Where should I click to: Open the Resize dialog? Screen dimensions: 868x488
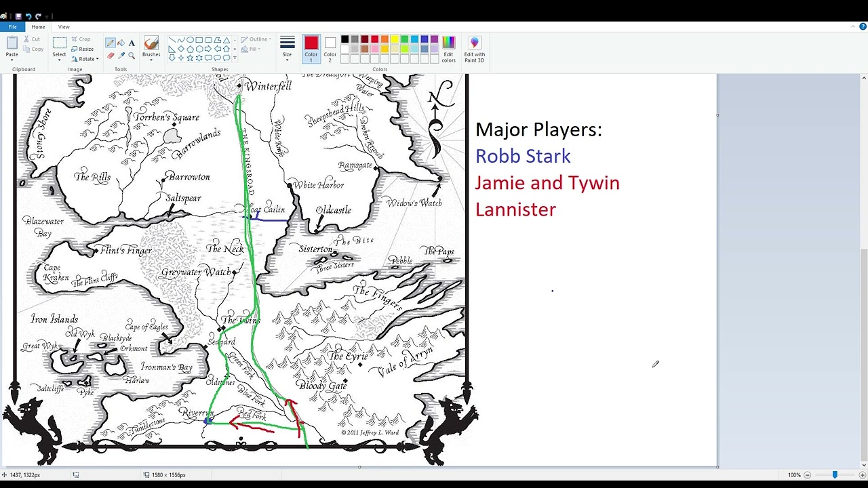tap(82, 49)
